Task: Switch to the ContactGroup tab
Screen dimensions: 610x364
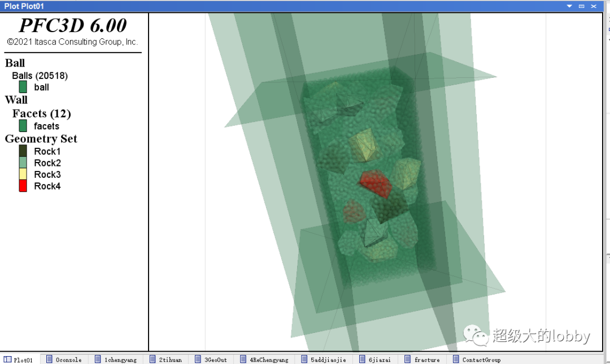Action: coord(477,359)
